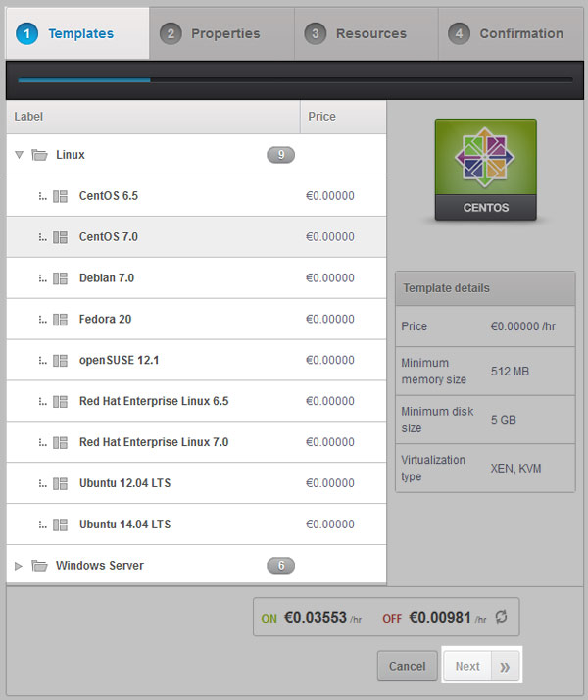
Task: Select Red Hat Enterprise Linux 6.5
Action: click(x=196, y=401)
